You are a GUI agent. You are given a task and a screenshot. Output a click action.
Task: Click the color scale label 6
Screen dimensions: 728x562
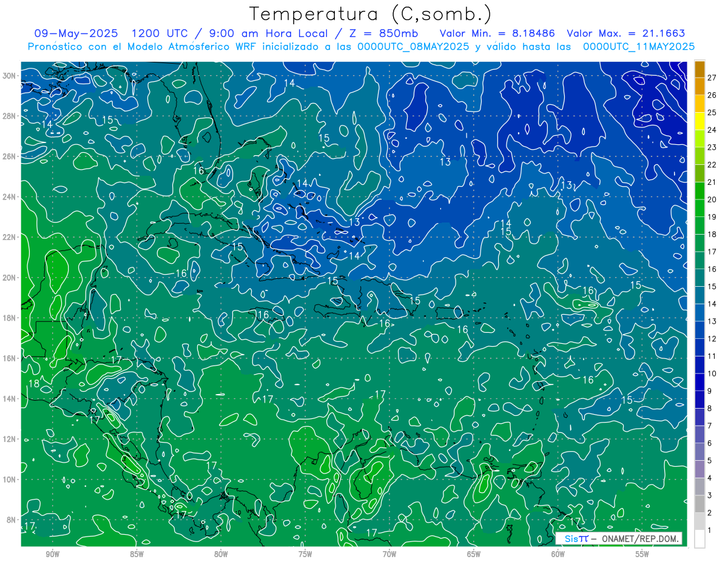(710, 443)
